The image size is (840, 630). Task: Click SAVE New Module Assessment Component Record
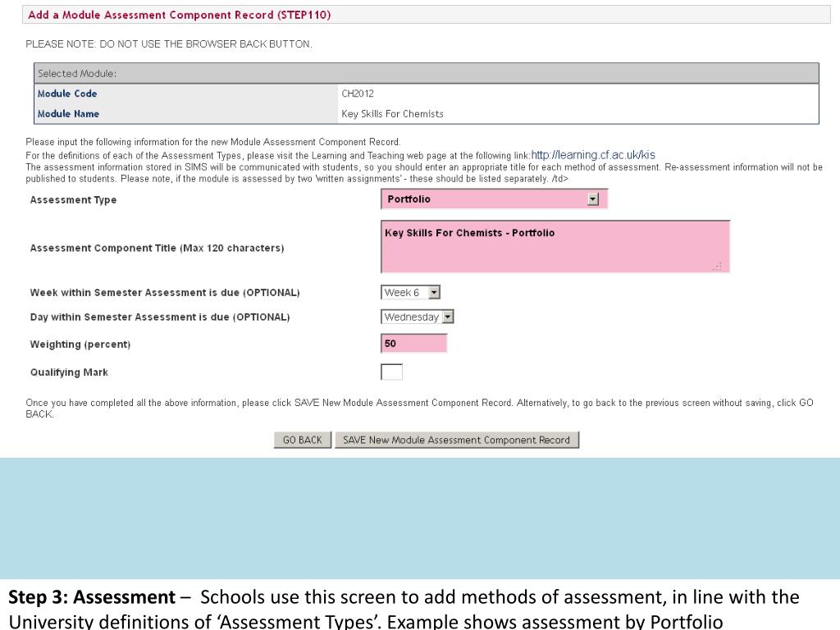(x=456, y=440)
